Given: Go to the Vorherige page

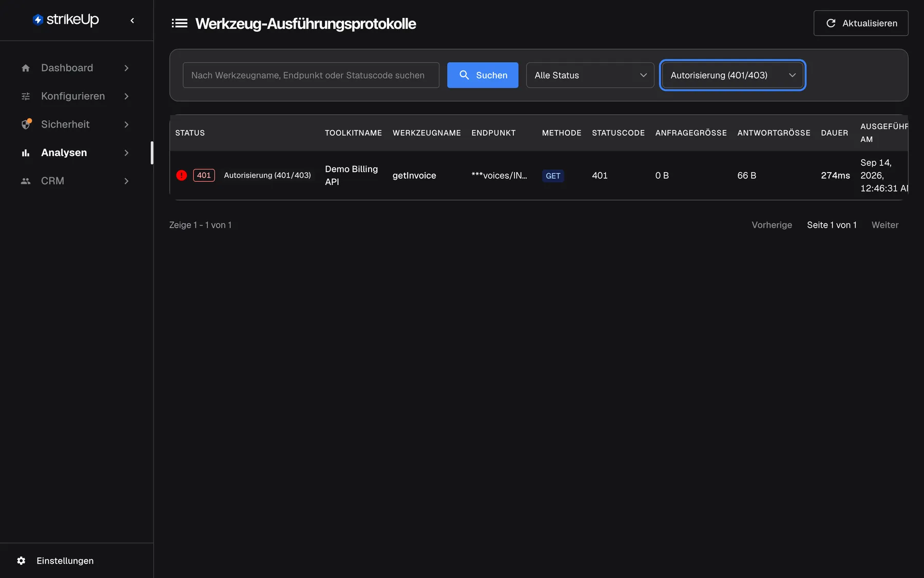Looking at the screenshot, I should 772,225.
